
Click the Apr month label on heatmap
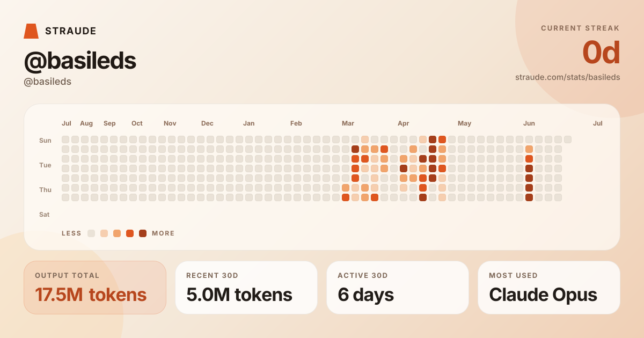point(404,123)
